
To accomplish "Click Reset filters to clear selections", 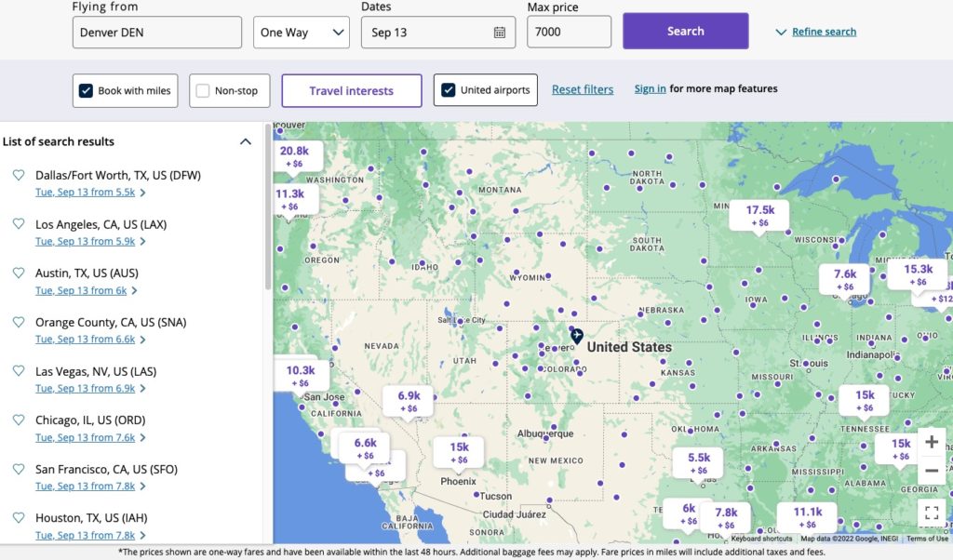I will [582, 89].
